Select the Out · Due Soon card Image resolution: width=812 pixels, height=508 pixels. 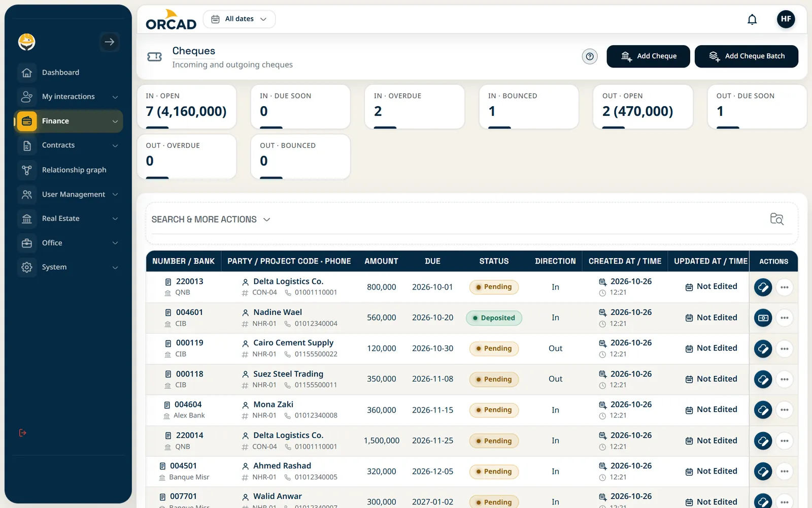757,107
